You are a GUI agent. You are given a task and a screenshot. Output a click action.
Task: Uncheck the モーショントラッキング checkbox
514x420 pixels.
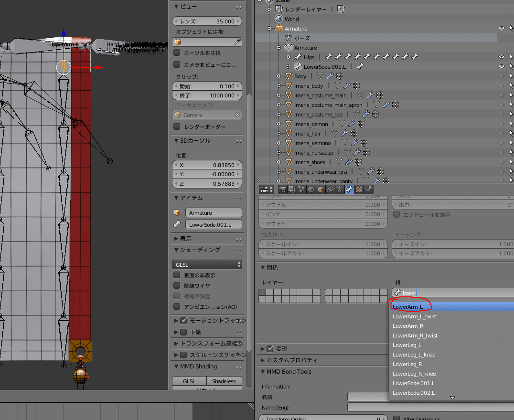click(183, 320)
